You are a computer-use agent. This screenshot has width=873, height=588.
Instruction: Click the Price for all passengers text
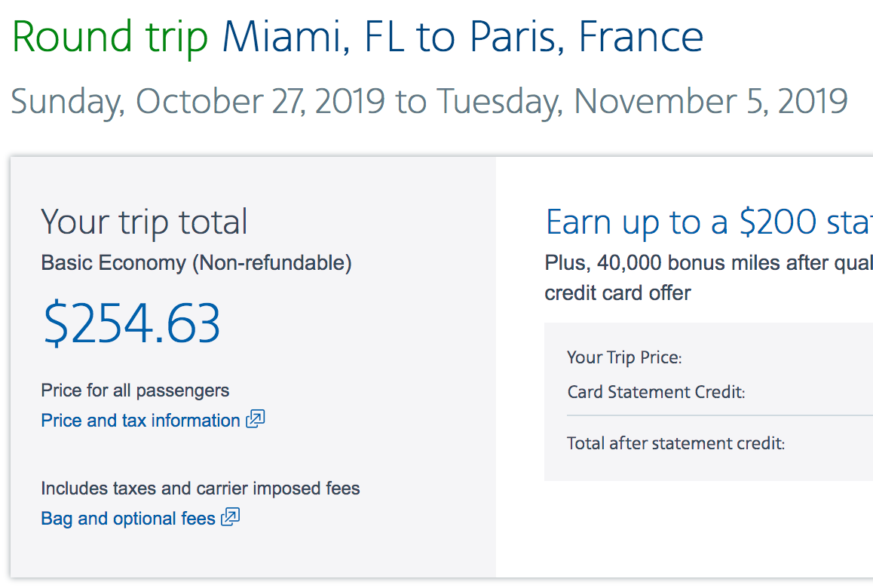click(135, 390)
